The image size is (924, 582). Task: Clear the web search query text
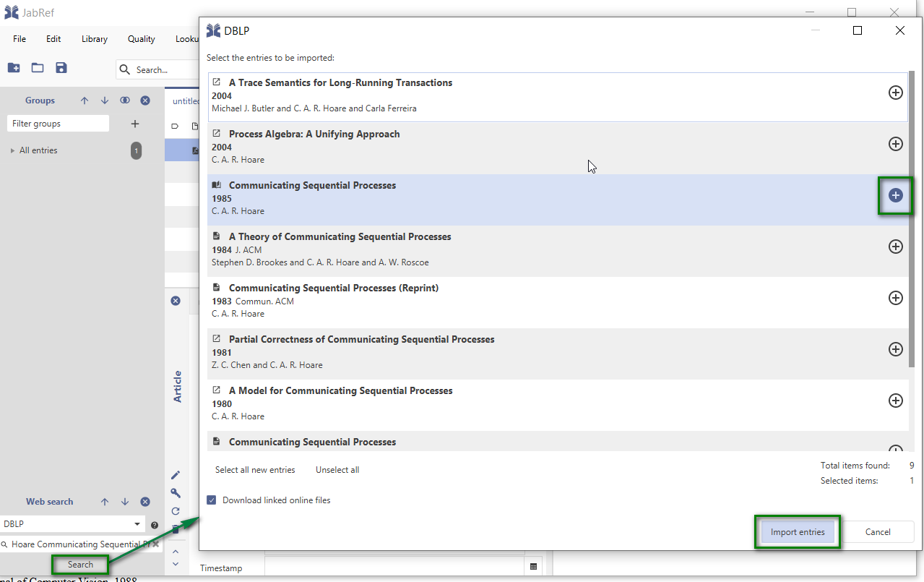[155, 544]
